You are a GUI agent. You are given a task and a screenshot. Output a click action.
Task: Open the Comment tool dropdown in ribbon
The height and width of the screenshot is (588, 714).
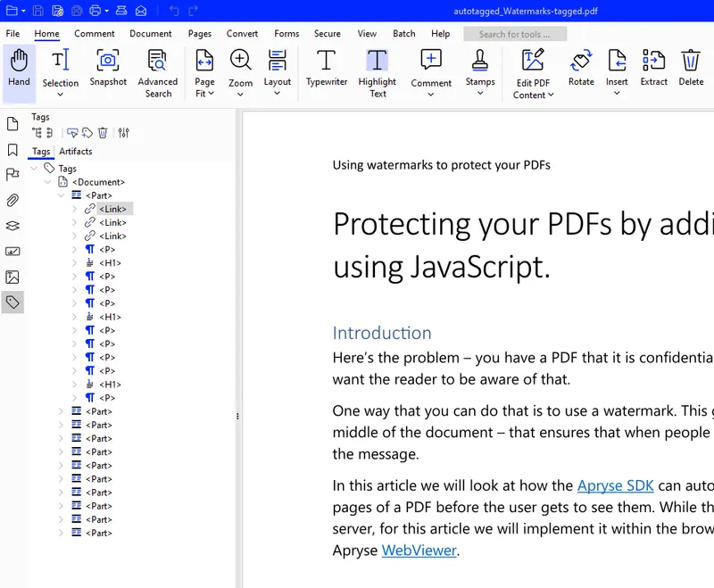pyautogui.click(x=431, y=95)
